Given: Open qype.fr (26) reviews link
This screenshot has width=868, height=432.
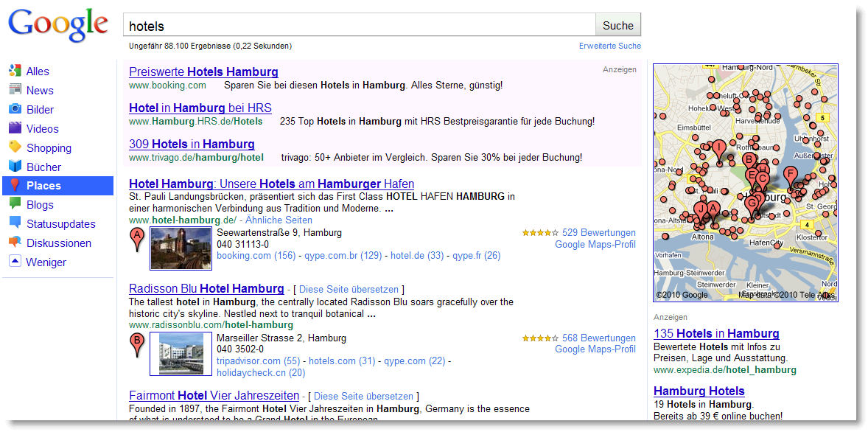Looking at the screenshot, I should click(x=477, y=255).
